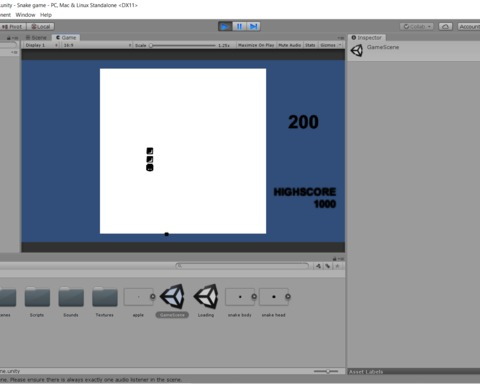This screenshot has height=384, width=480.
Task: Toggle Maximize On Play
Action: click(x=256, y=45)
